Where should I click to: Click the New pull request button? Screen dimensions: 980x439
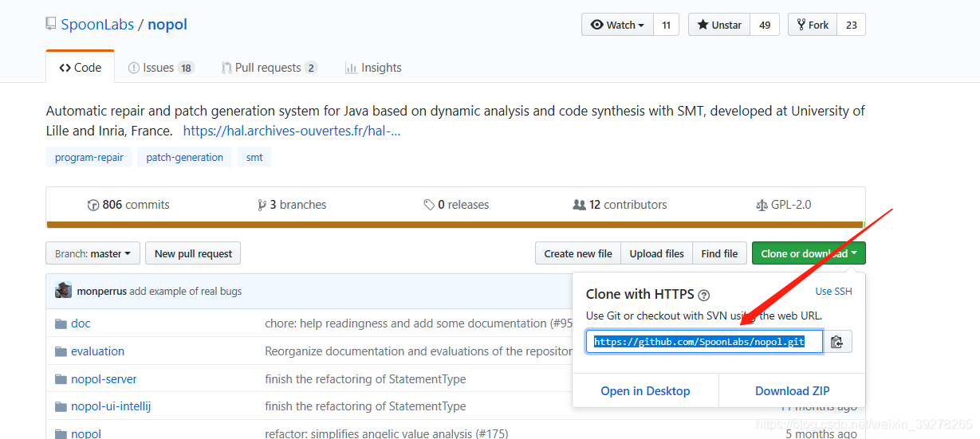pos(193,253)
